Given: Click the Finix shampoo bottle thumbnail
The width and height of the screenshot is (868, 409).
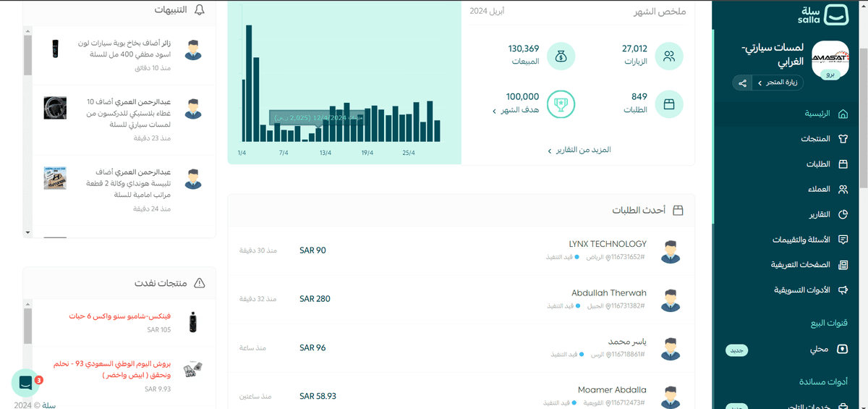Looking at the screenshot, I should pyautogui.click(x=192, y=322).
